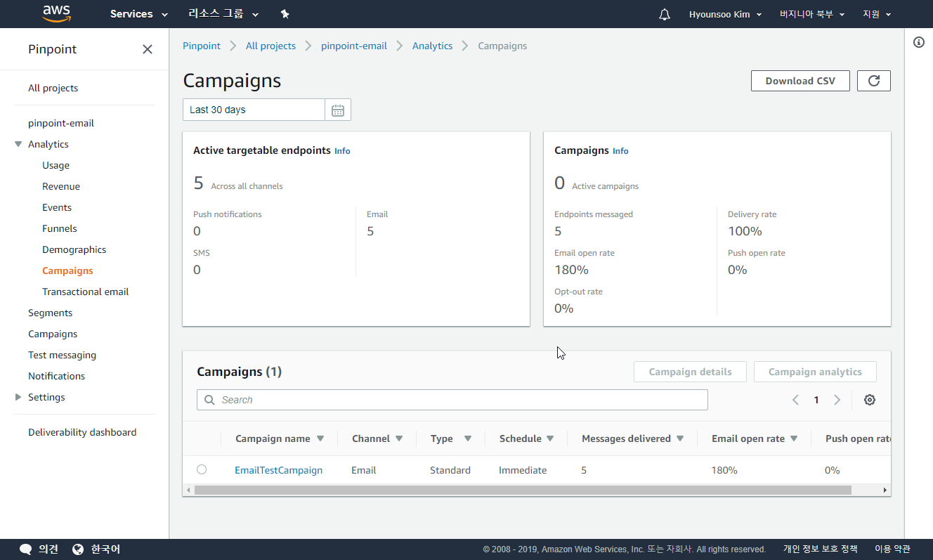Click All projects in the breadcrumb

tap(270, 46)
